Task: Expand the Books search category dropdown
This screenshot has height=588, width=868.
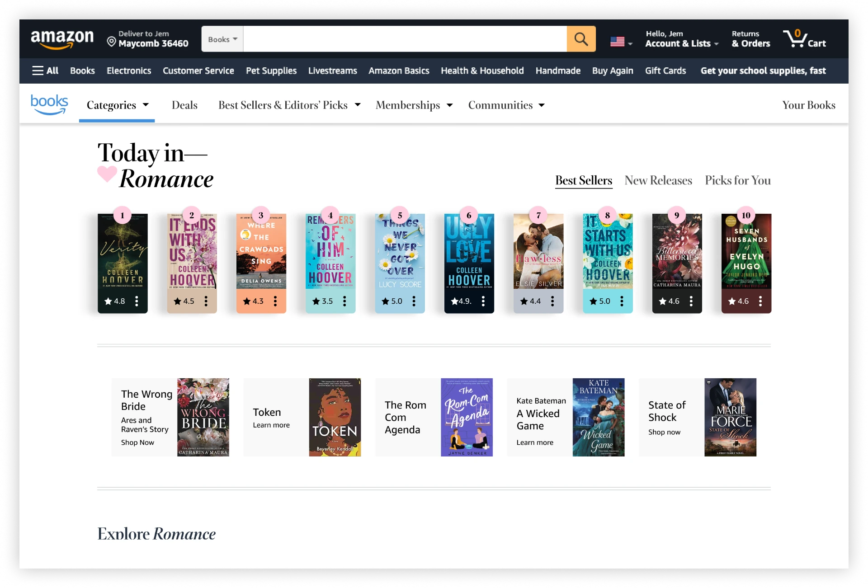Action: click(x=222, y=39)
